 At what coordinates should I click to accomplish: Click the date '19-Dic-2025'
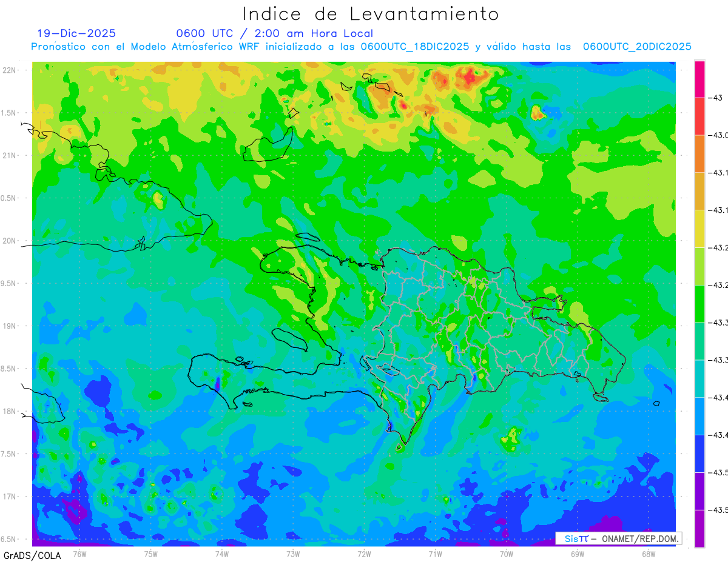[x=76, y=34]
